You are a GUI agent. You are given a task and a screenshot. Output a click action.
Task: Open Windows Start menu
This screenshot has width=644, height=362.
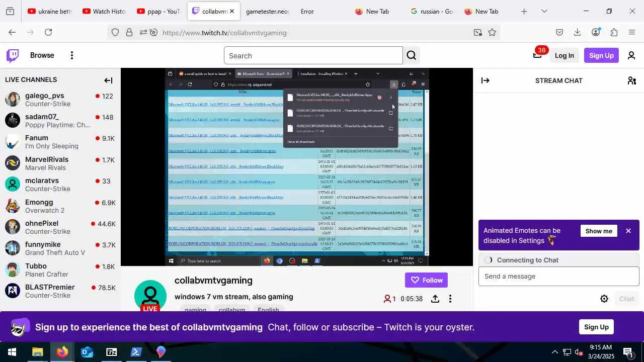[x=12, y=352]
